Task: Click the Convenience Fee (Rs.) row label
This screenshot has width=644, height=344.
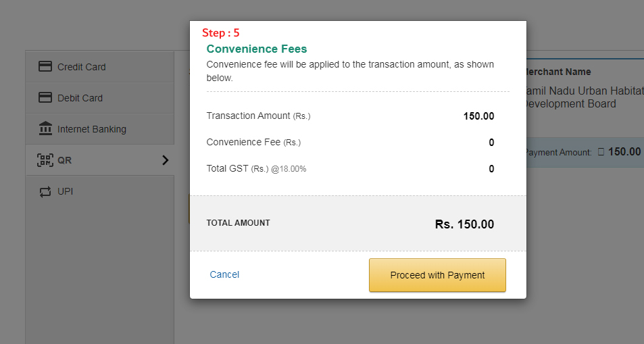Action: pyautogui.click(x=253, y=142)
